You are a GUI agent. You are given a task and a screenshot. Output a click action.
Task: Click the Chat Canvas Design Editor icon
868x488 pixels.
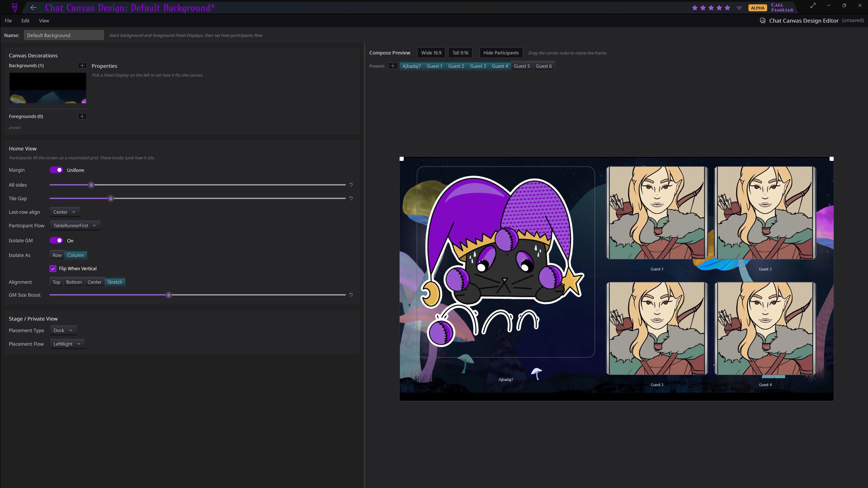point(763,21)
